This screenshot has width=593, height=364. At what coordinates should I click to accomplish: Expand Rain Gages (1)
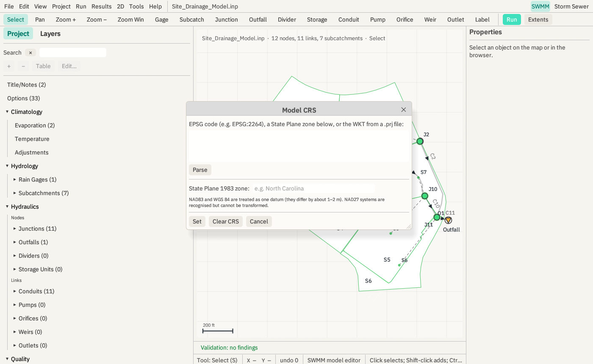[x=15, y=179]
